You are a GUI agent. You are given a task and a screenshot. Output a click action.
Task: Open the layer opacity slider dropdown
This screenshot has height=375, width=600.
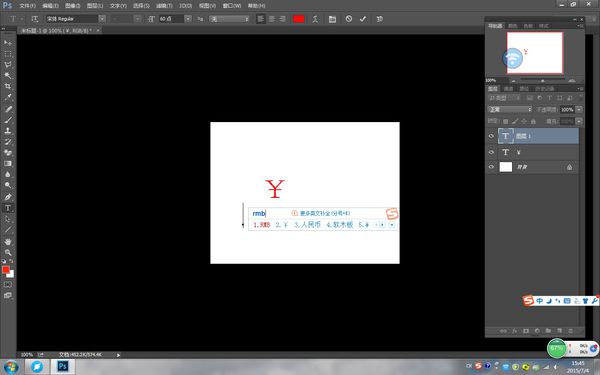tap(579, 109)
